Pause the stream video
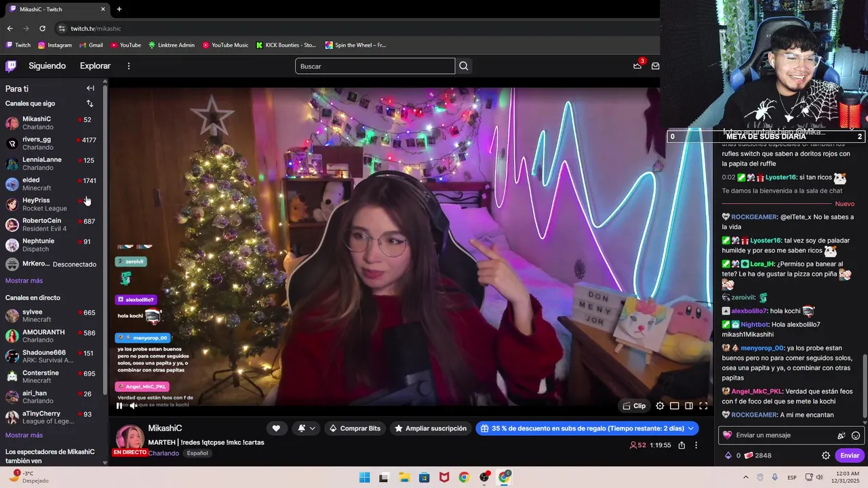The image size is (868, 488). pyautogui.click(x=119, y=406)
